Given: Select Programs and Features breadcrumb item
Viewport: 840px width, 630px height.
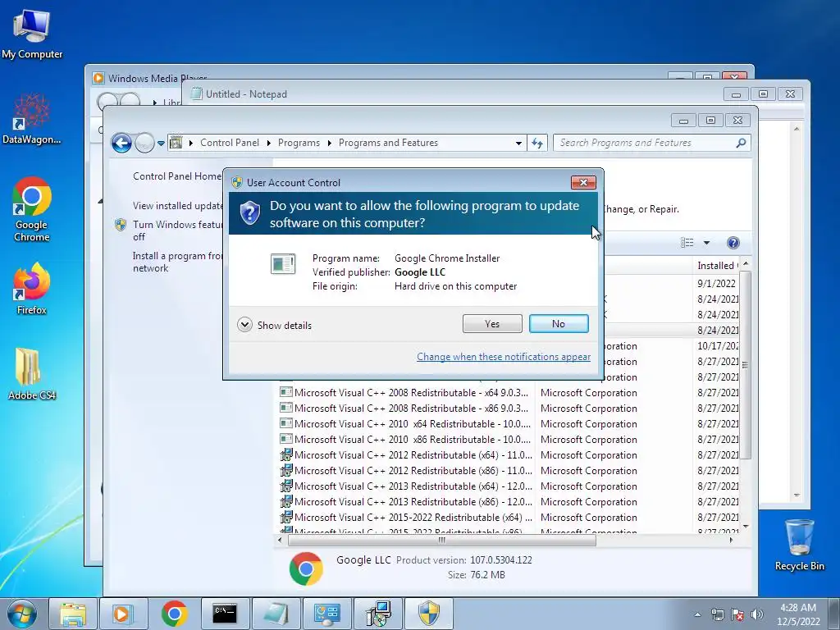Looking at the screenshot, I should [x=388, y=143].
